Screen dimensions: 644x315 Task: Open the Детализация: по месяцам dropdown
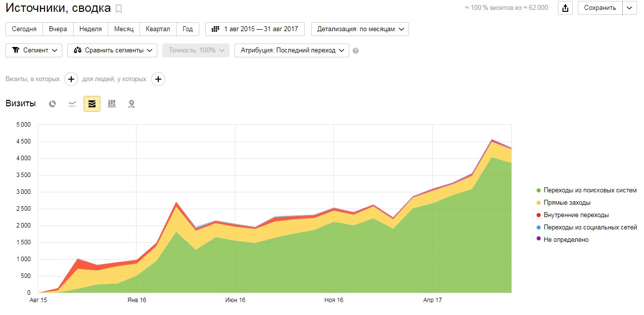[360, 29]
